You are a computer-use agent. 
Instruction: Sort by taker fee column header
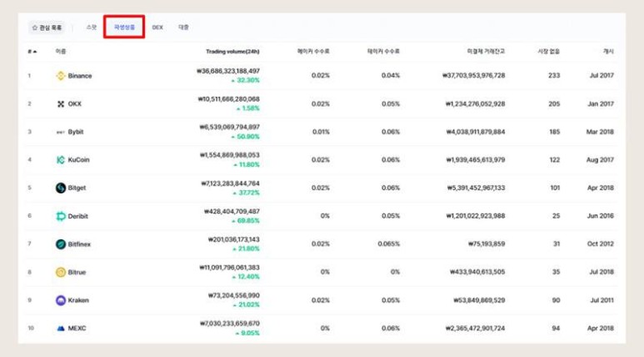[x=383, y=52]
